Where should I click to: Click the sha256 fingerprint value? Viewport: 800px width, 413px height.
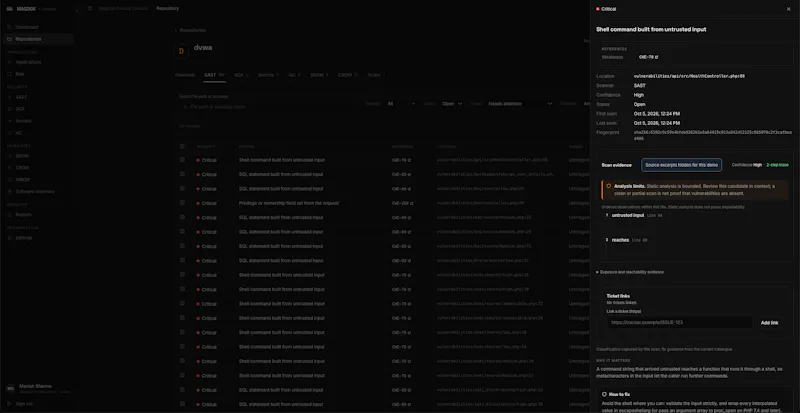coord(713,135)
